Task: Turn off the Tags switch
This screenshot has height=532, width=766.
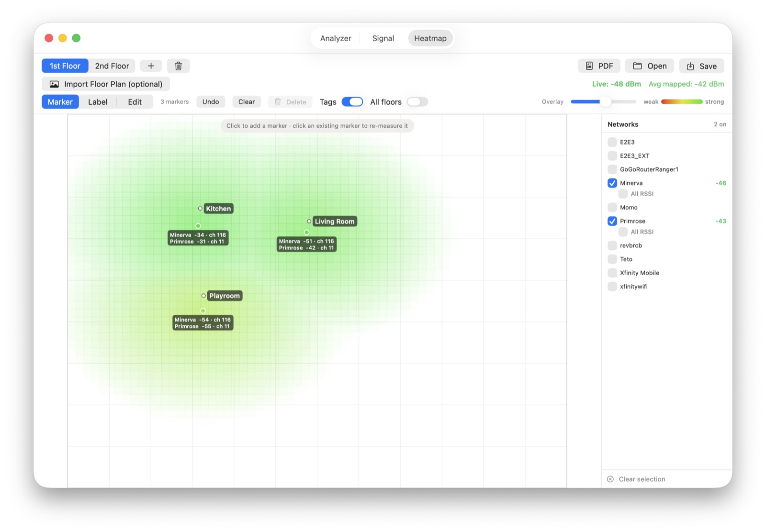Action: (352, 102)
